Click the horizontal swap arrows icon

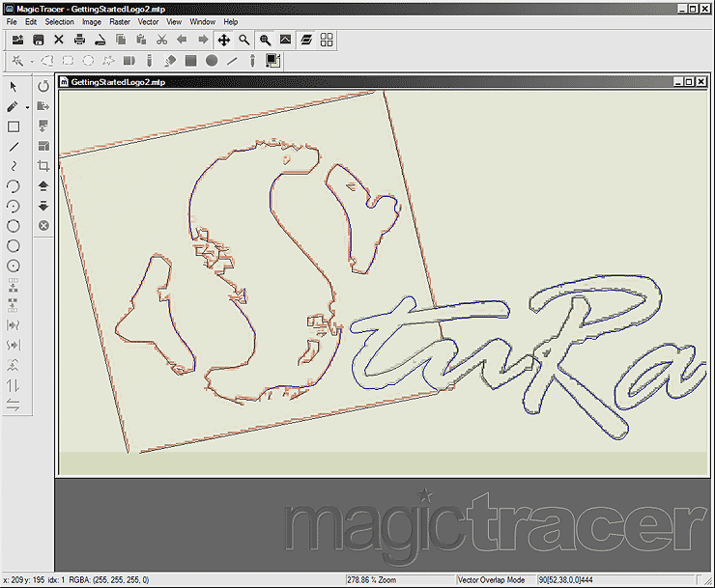point(14,405)
